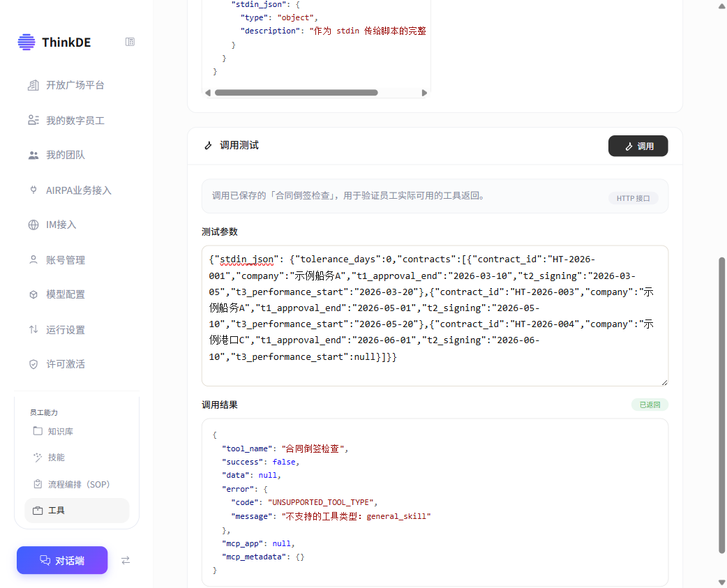Collapse the sidebar with panel icon
Screen dimensions: 727x588
tap(130, 42)
